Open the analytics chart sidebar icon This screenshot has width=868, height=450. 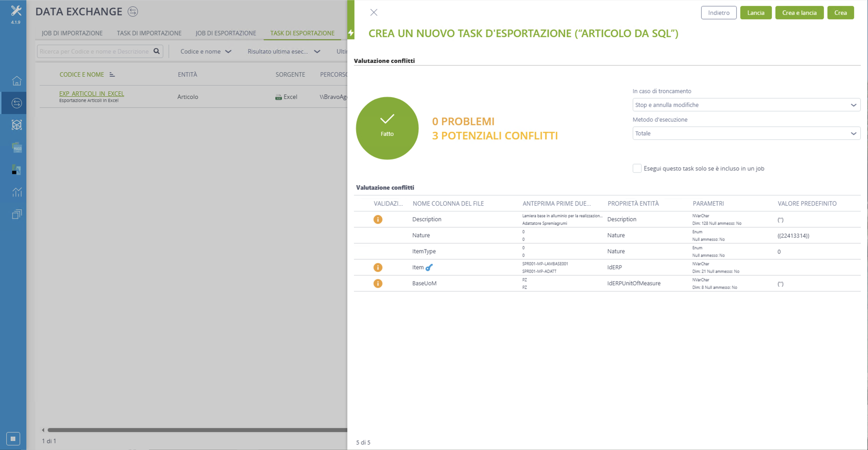pos(16,192)
